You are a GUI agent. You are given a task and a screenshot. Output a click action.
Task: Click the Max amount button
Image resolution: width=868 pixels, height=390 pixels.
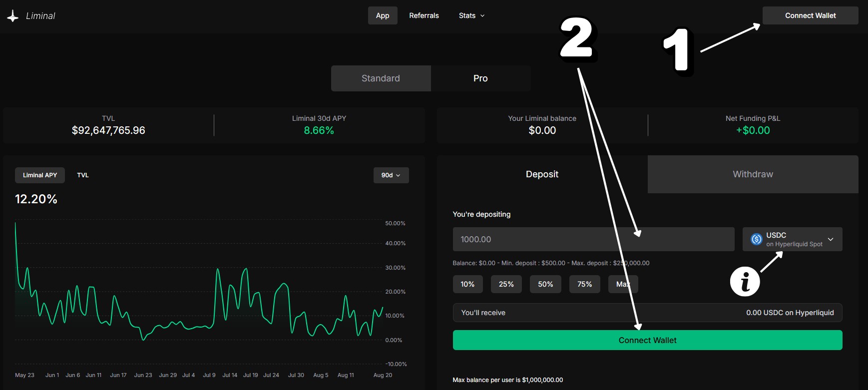click(x=623, y=284)
